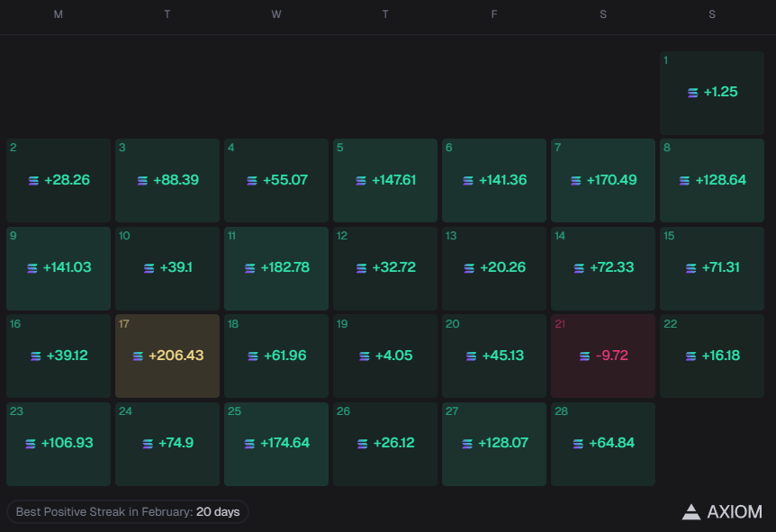
Task: Click the +74.9 value on day 24
Action: click(176, 443)
